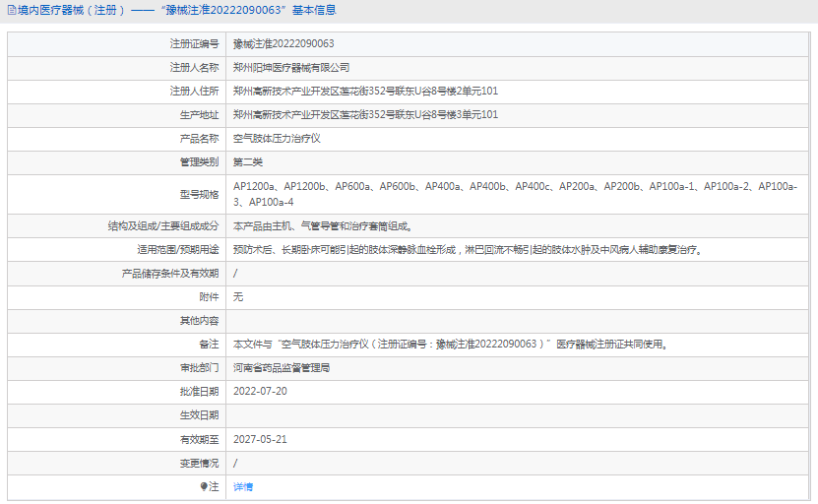Select registration number 豫械注准20222090063 in the table
The image size is (818, 504).
pyautogui.click(x=283, y=44)
